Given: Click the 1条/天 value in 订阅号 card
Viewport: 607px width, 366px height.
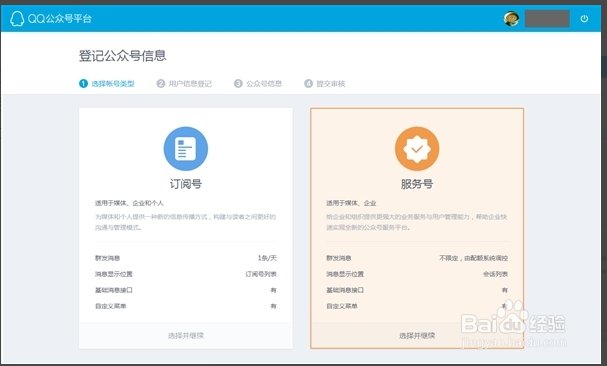Looking at the screenshot, I should click(267, 258).
